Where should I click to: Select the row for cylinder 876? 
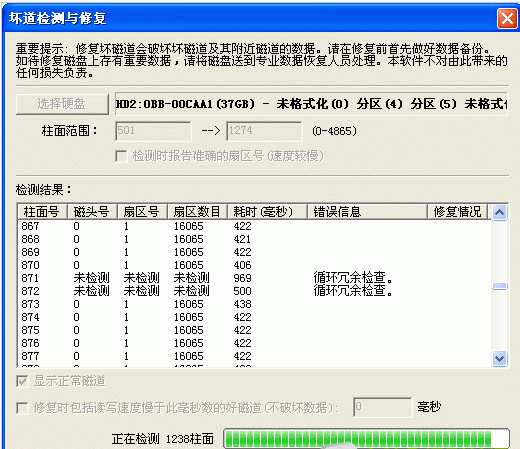[254, 343]
